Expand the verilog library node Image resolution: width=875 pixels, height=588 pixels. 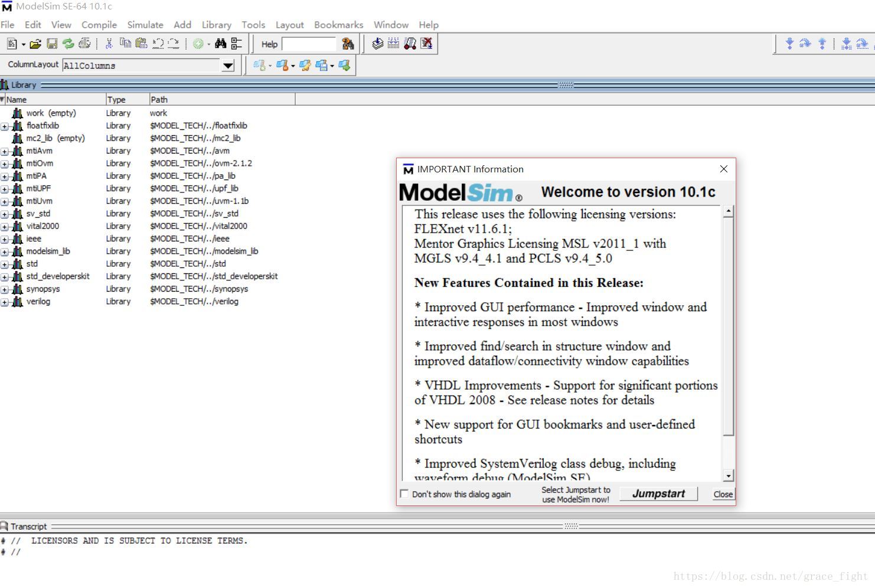click(x=4, y=302)
